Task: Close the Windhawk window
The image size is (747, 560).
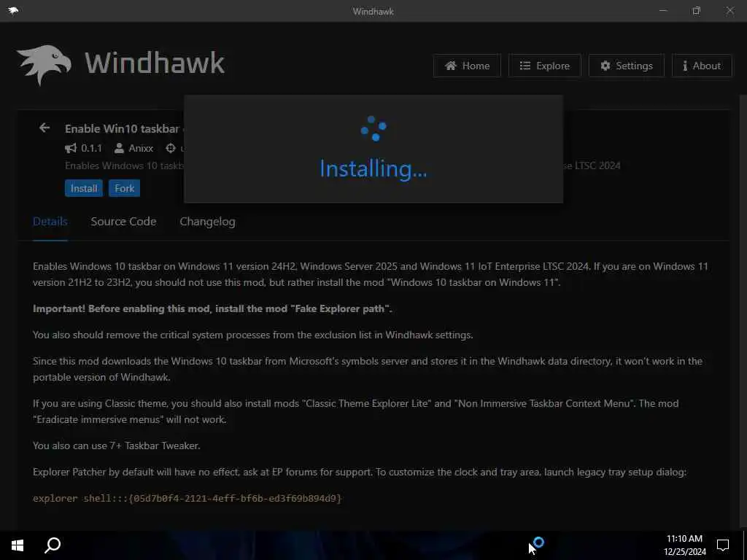Action: click(729, 10)
